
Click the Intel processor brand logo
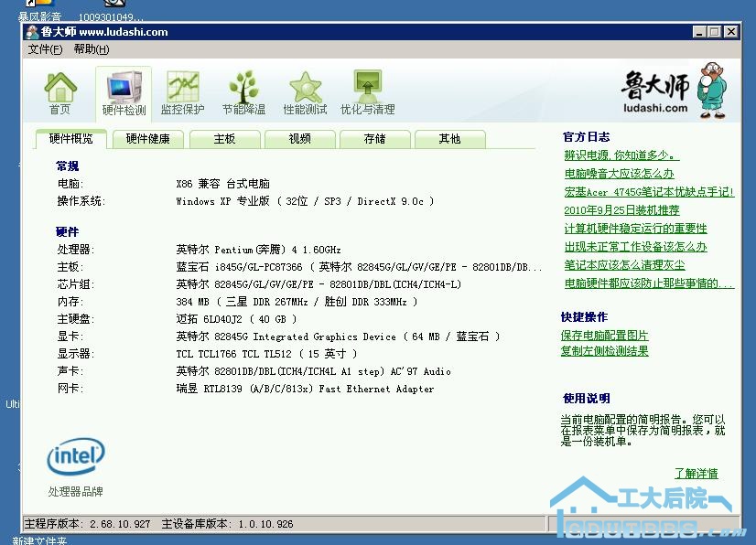[x=76, y=455]
